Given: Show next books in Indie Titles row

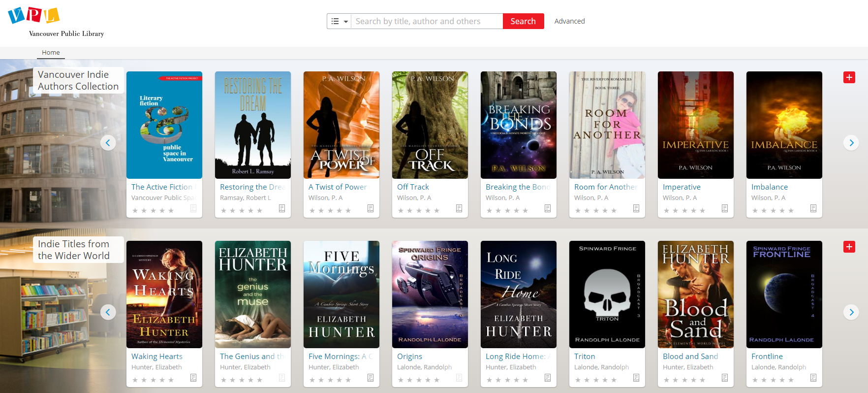Looking at the screenshot, I should coord(851,312).
